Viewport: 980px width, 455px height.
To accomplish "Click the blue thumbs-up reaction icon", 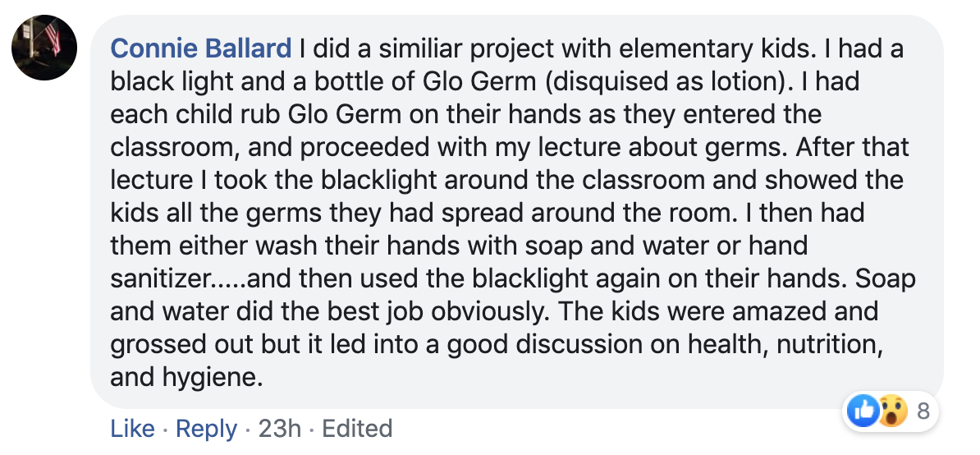I will coord(863,411).
